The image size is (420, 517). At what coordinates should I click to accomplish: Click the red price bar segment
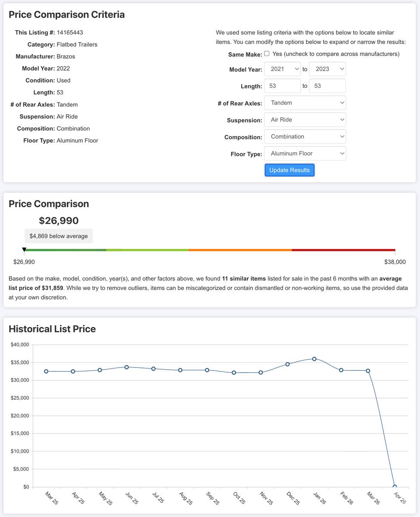click(x=343, y=250)
